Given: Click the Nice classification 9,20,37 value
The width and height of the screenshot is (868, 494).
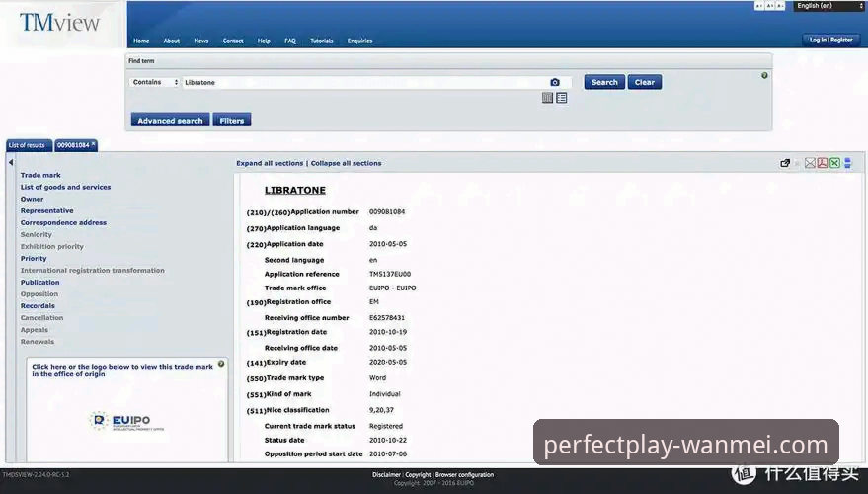Looking at the screenshot, I should click(381, 410).
